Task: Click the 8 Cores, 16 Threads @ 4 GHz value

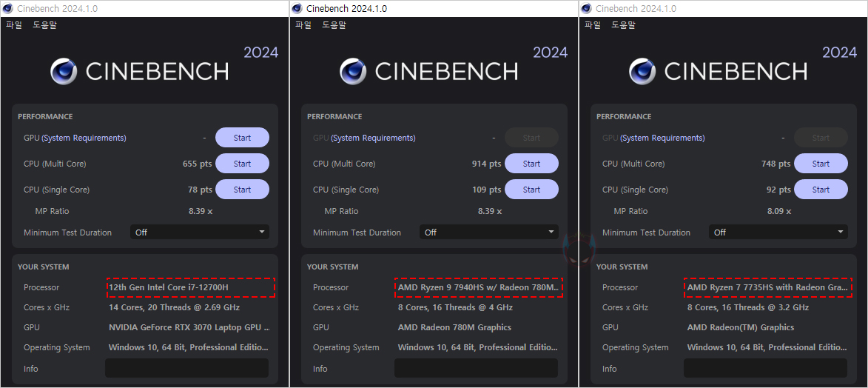Action: [455, 307]
